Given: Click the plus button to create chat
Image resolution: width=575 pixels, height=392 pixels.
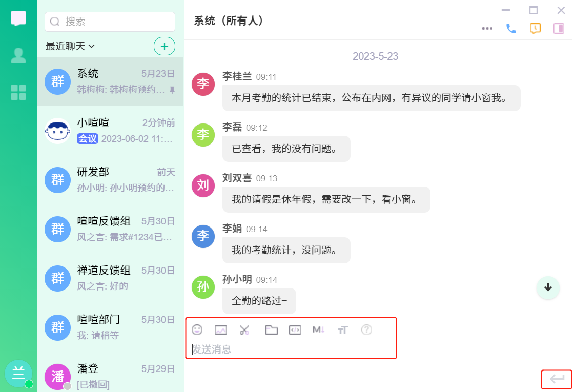Looking at the screenshot, I should pyautogui.click(x=165, y=46).
